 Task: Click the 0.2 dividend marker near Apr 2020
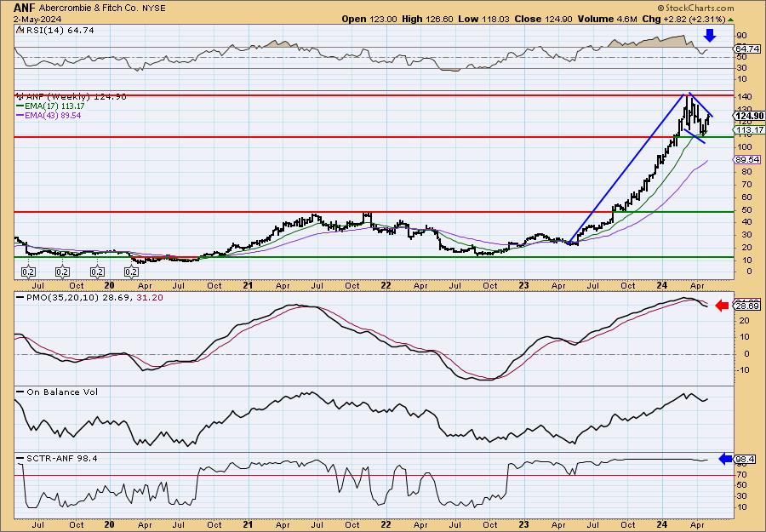pos(131,272)
